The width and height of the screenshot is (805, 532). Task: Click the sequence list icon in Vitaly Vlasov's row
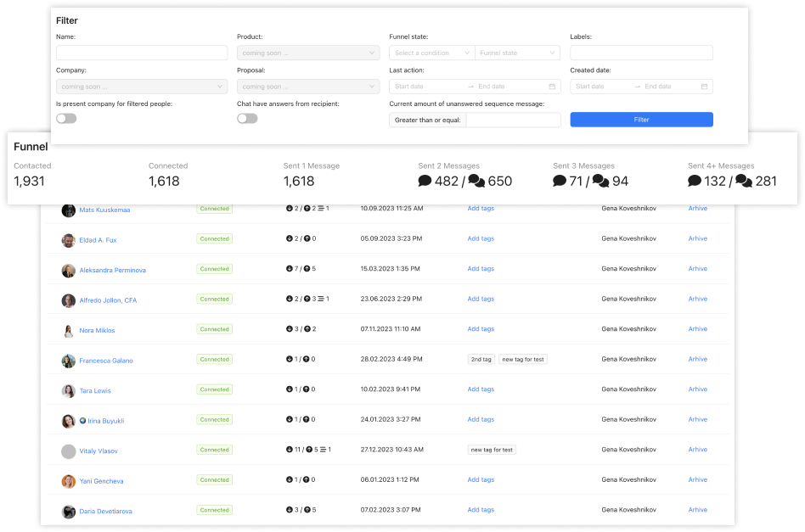coord(322,450)
